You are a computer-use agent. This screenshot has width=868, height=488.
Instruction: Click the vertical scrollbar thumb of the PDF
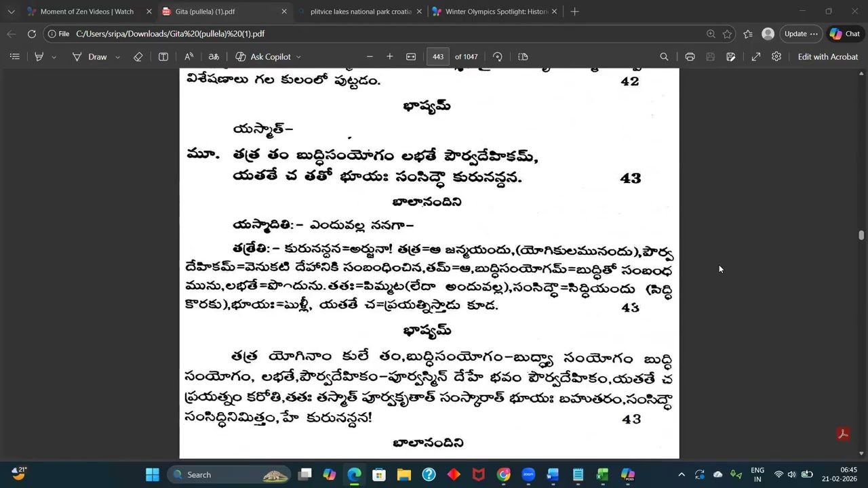[861, 235]
